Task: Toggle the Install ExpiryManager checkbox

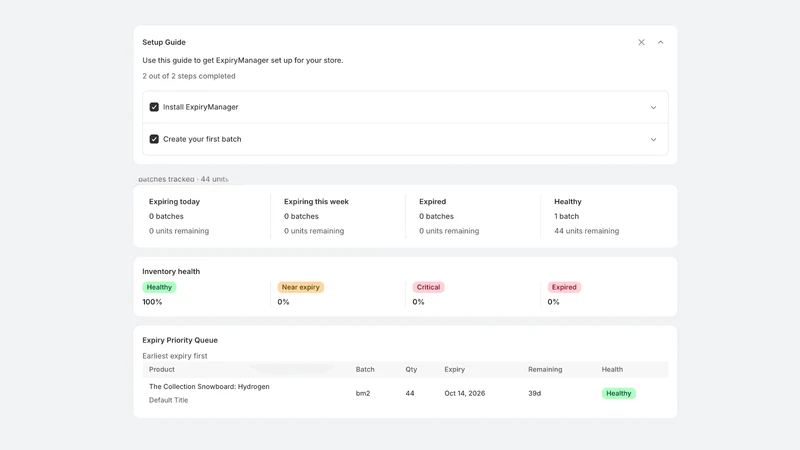Action: (154, 107)
